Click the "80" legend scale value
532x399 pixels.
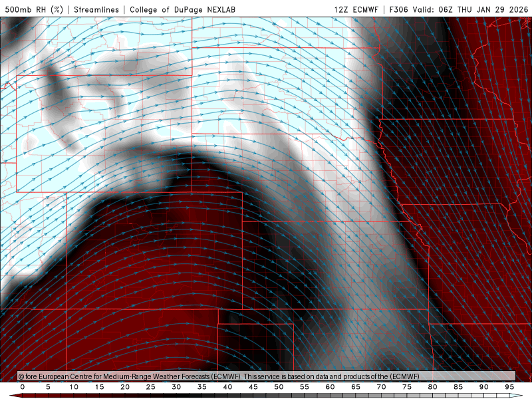433,387
